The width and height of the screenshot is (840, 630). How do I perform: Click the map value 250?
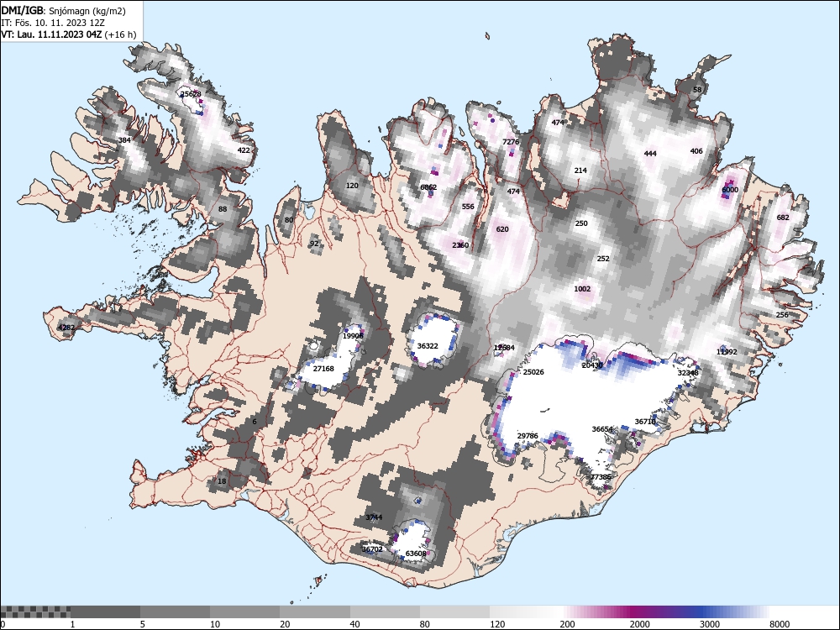581,223
